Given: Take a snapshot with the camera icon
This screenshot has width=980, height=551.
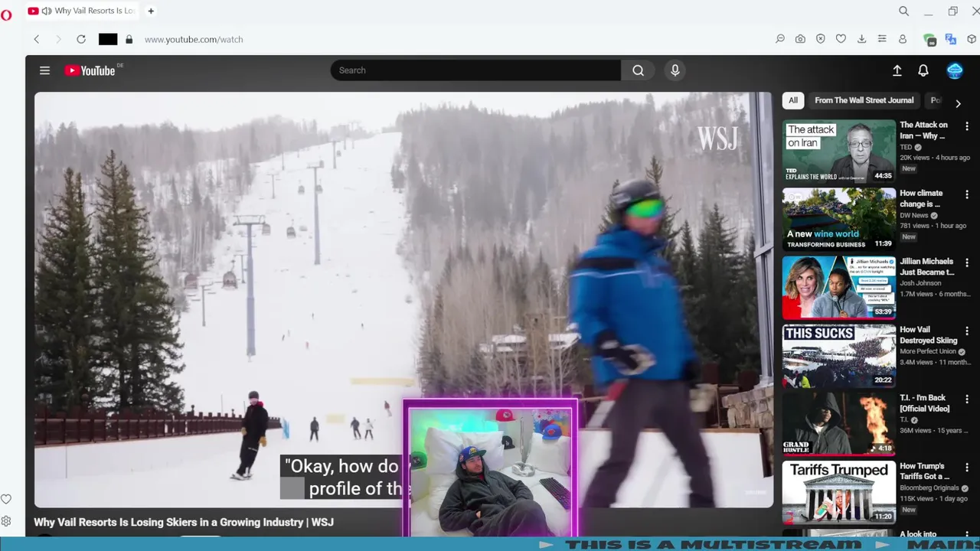Looking at the screenshot, I should (x=800, y=39).
